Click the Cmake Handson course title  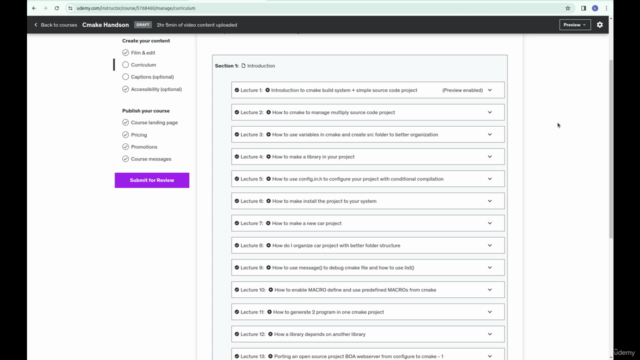[105, 25]
